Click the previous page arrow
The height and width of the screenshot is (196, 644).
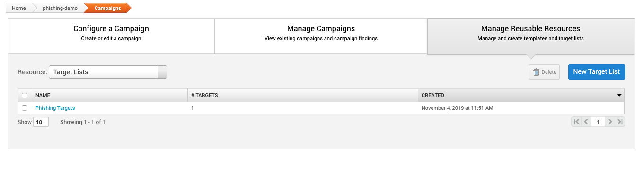point(586,122)
